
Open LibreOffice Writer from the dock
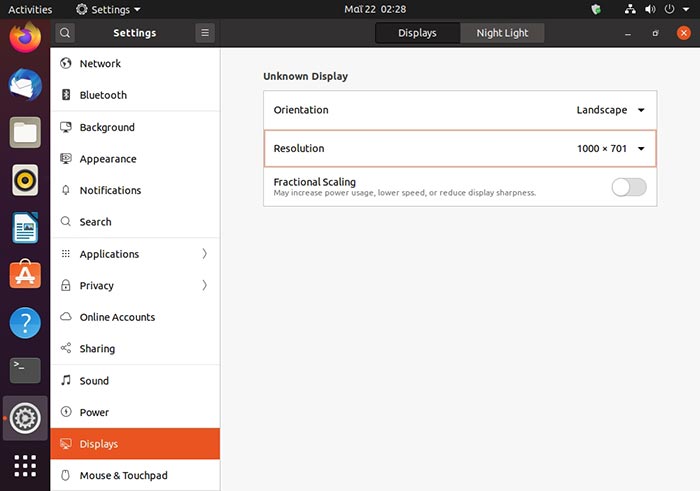click(25, 228)
